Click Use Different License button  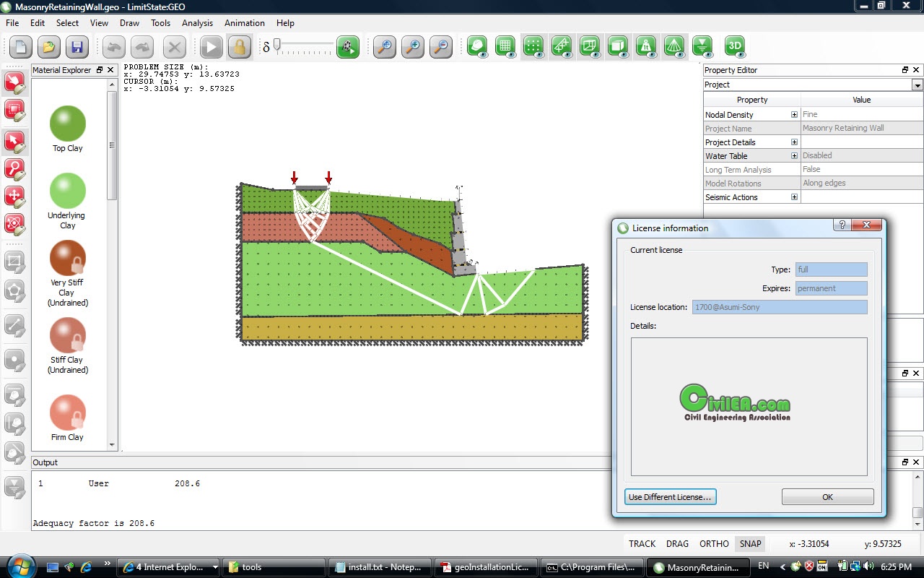(670, 497)
